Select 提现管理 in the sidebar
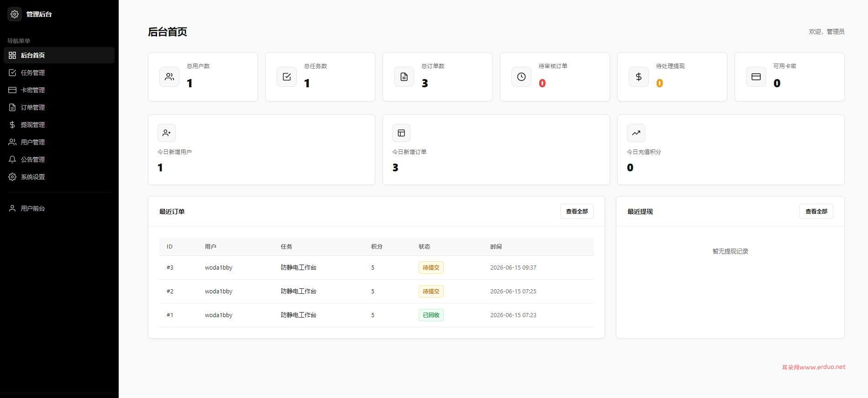868x398 pixels. click(x=59, y=125)
